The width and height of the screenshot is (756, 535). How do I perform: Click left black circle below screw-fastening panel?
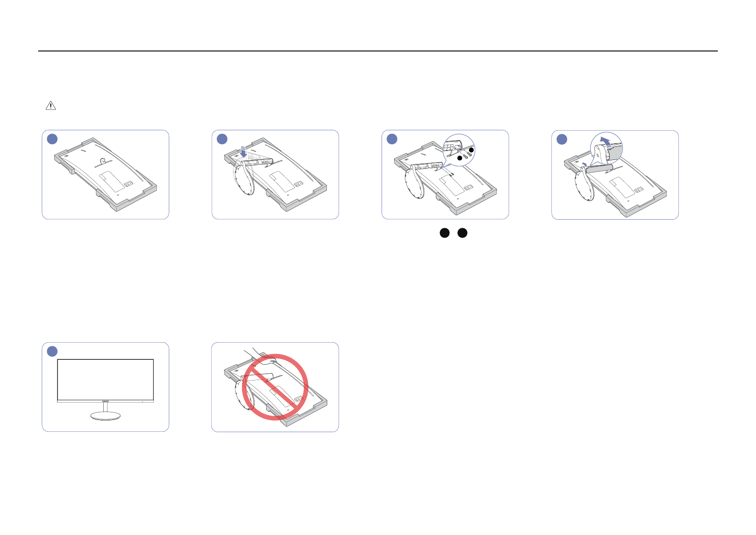444,233
